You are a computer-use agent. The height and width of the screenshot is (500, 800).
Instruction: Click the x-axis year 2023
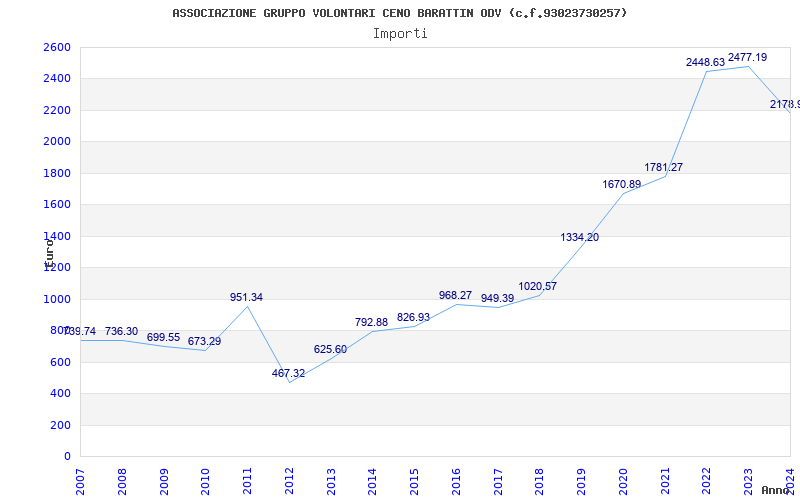pyautogui.click(x=748, y=482)
